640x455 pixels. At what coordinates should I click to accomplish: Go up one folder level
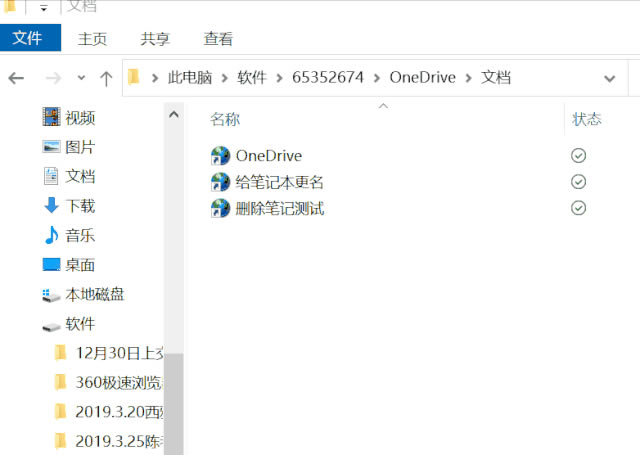106,78
